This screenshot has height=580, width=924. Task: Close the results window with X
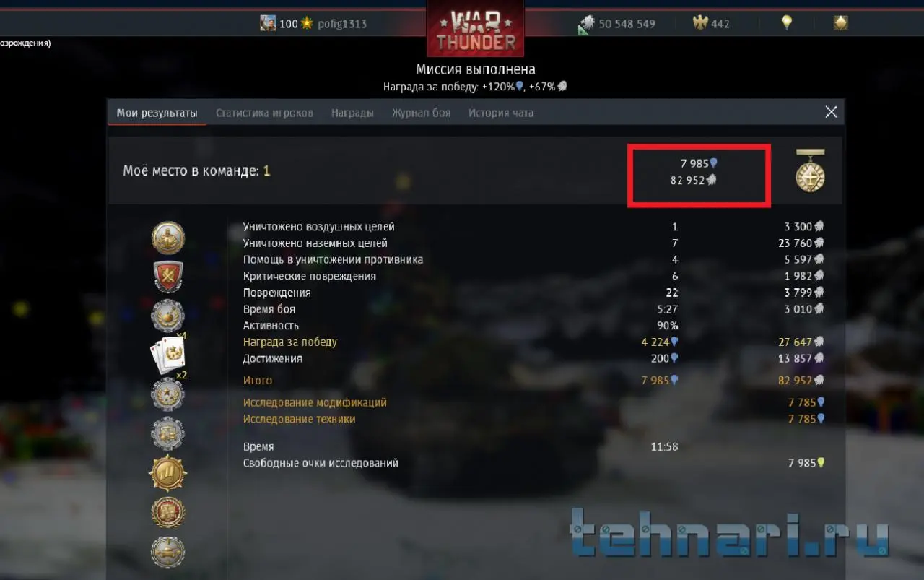(831, 112)
